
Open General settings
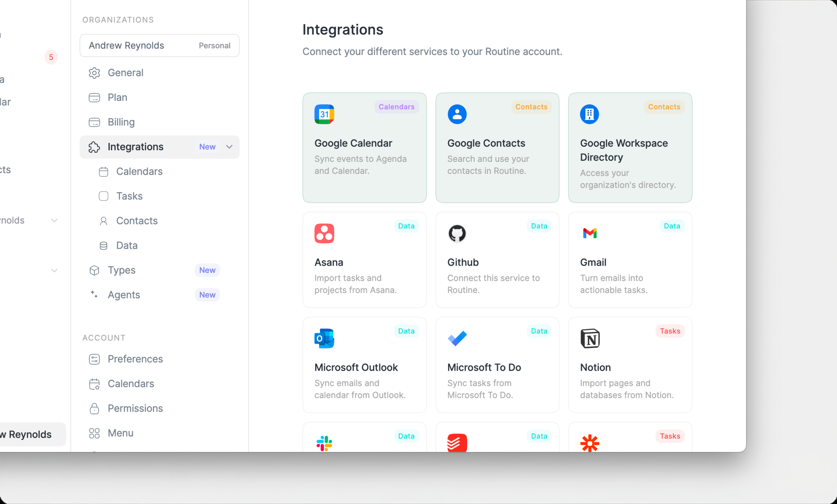coord(159,73)
